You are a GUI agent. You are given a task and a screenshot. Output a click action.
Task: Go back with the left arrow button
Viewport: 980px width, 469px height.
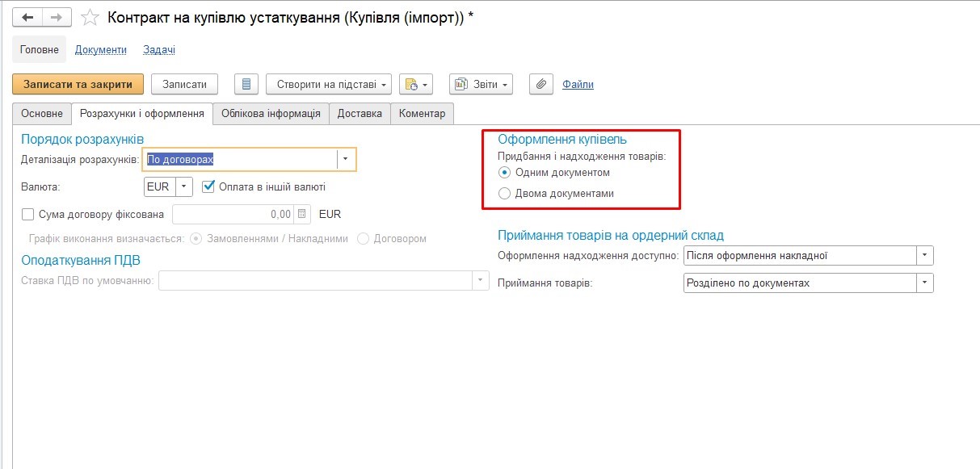point(27,16)
